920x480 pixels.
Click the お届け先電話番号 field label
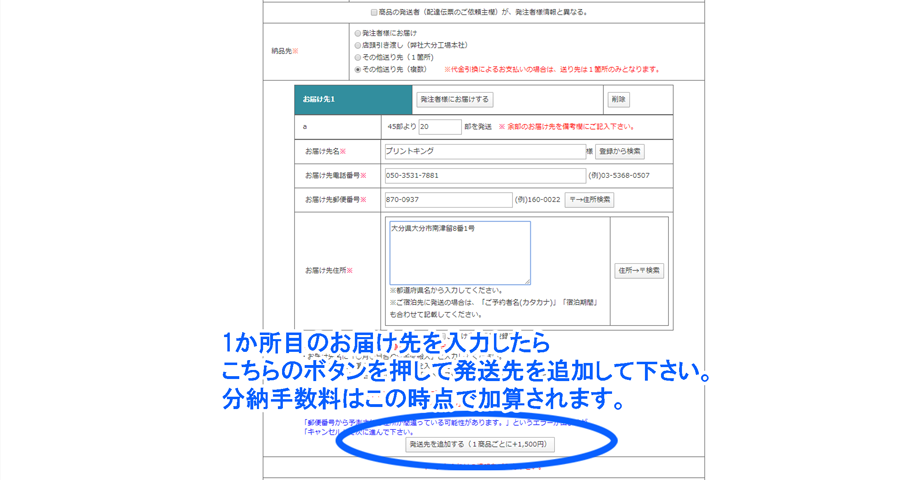335,176
